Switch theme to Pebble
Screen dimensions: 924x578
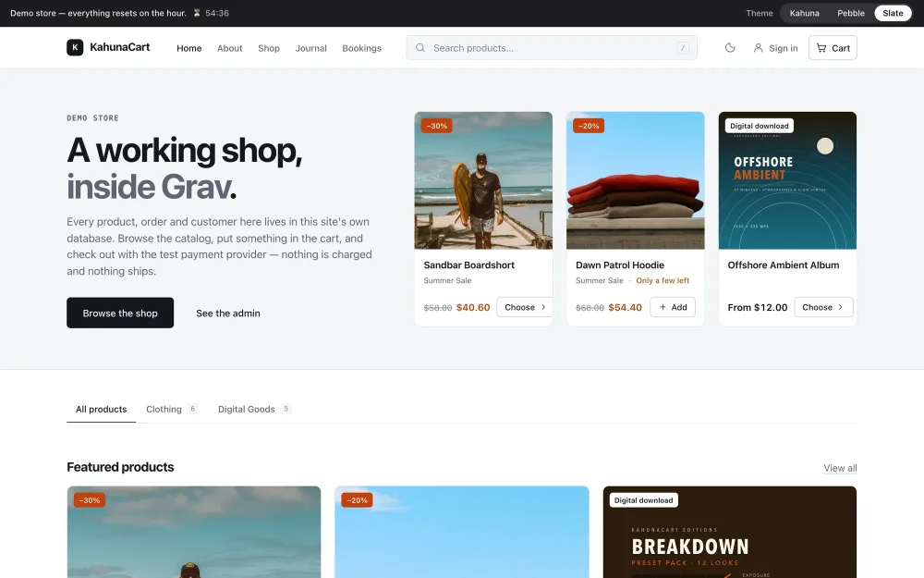(x=851, y=13)
